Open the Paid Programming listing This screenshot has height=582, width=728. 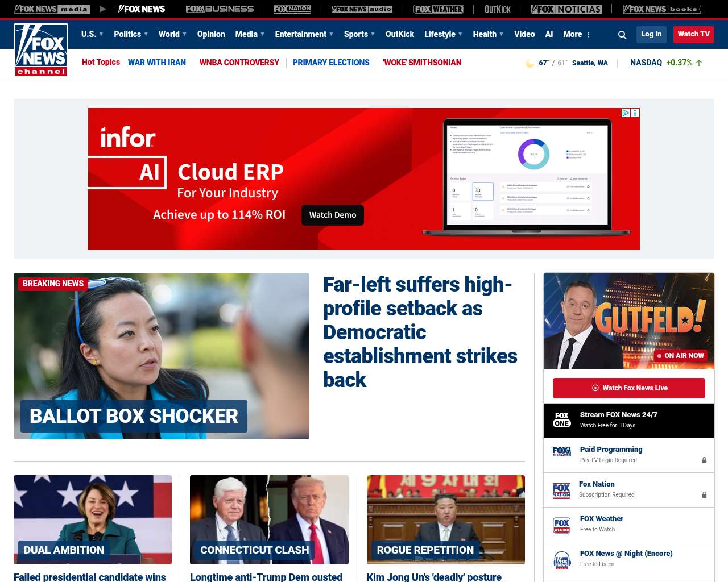(629, 455)
